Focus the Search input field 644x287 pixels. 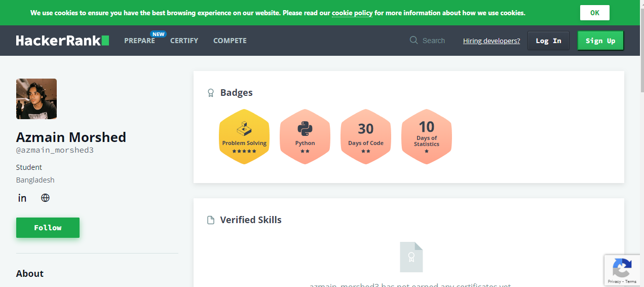[434, 41]
